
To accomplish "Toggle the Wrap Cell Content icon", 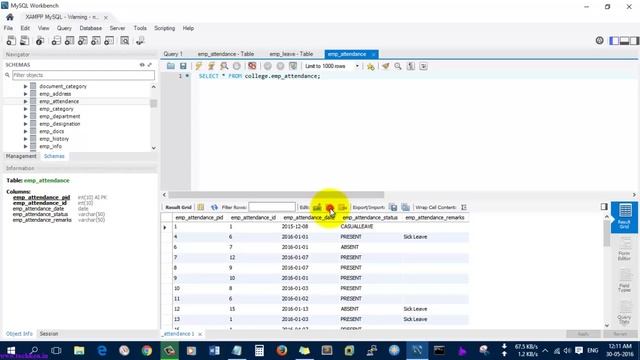I will point(464,207).
